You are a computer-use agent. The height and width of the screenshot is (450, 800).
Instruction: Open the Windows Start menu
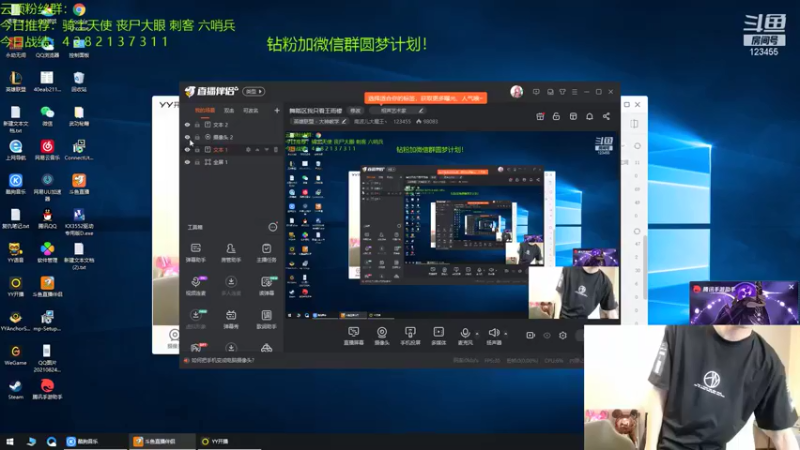click(x=9, y=441)
